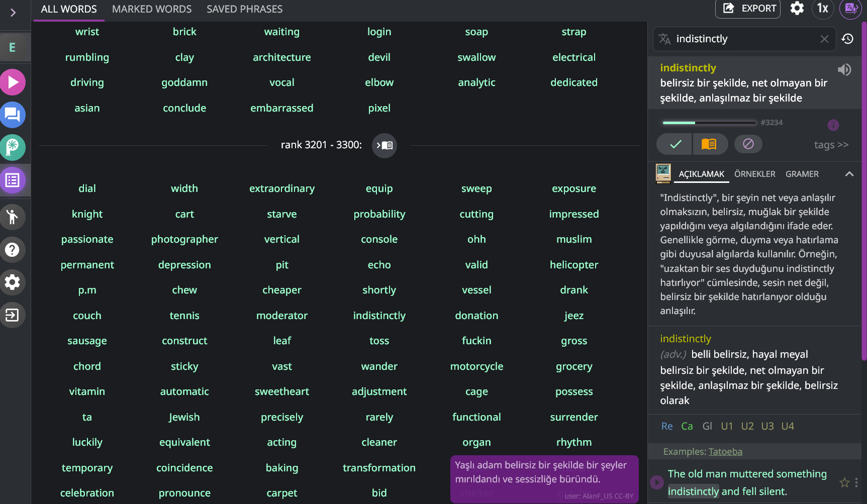Open the settings gear next to EXPORT
The width and height of the screenshot is (867, 504).
tap(797, 9)
